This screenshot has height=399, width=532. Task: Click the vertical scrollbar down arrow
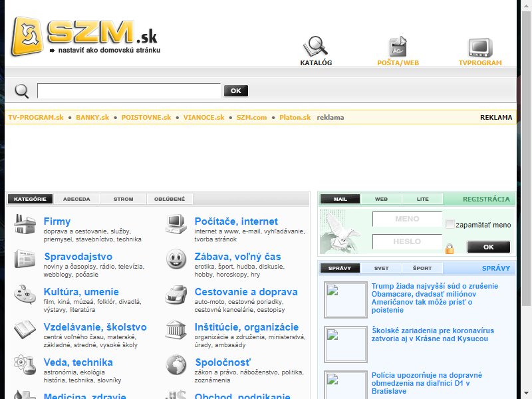point(527,394)
